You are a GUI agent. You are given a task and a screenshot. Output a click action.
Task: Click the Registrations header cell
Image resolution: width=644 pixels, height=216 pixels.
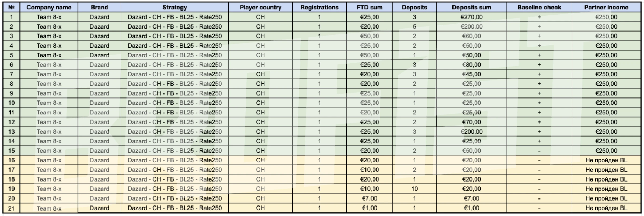(x=319, y=7)
